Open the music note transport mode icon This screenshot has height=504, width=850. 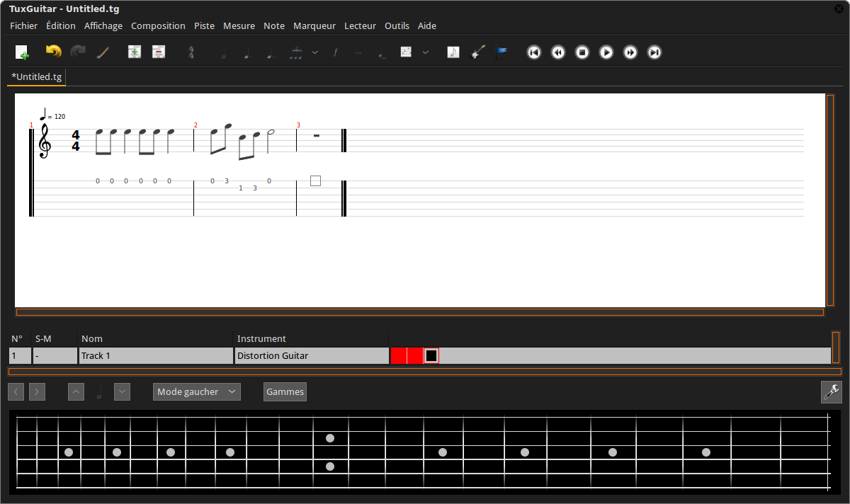point(453,52)
